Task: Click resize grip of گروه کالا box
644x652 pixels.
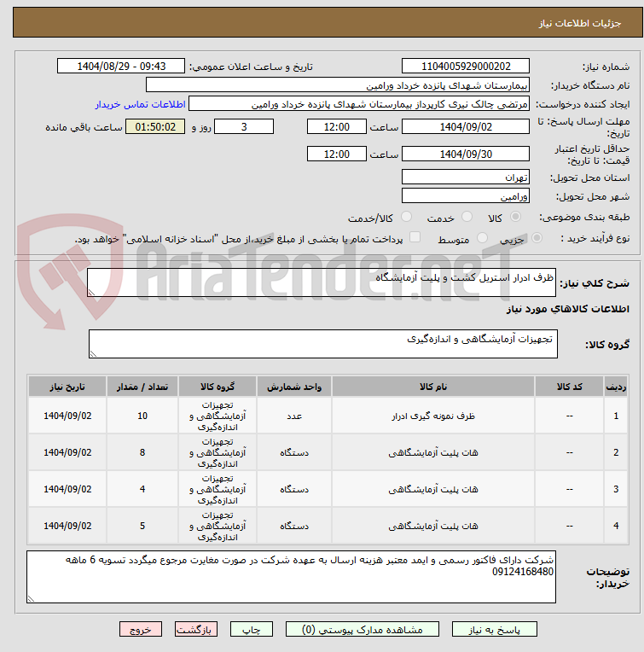Action: (x=93, y=353)
